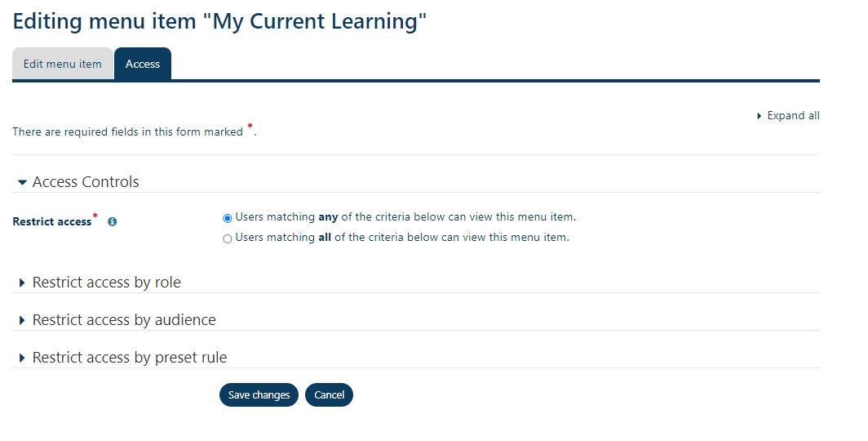Click the arrow icon beside Expand all

point(759,116)
